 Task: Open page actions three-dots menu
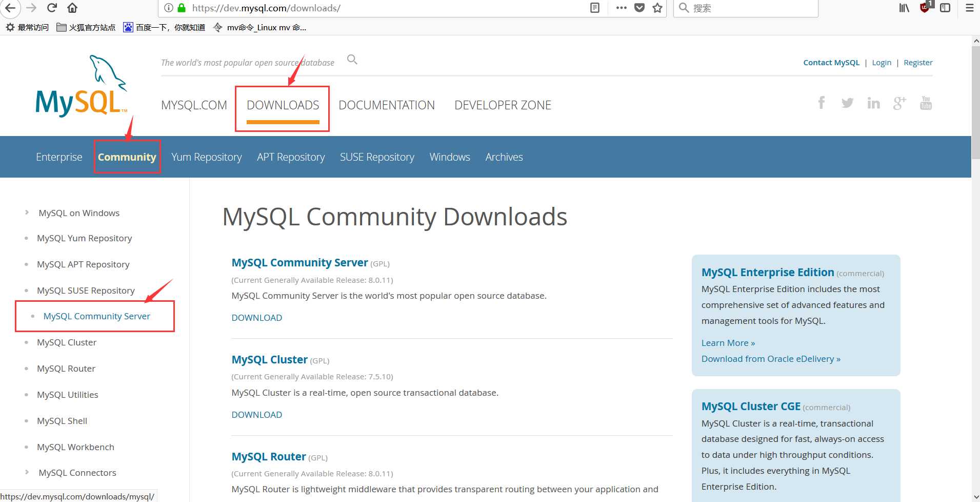(x=621, y=8)
